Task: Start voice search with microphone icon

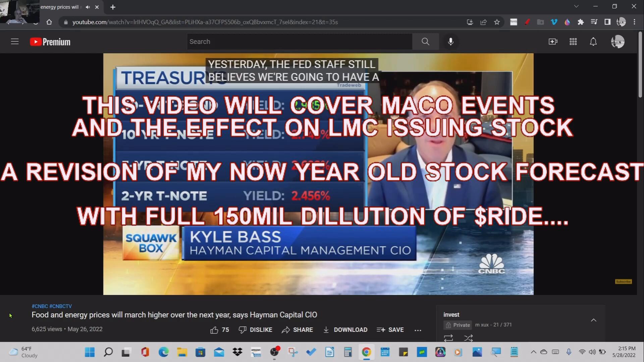Action: 451,42
